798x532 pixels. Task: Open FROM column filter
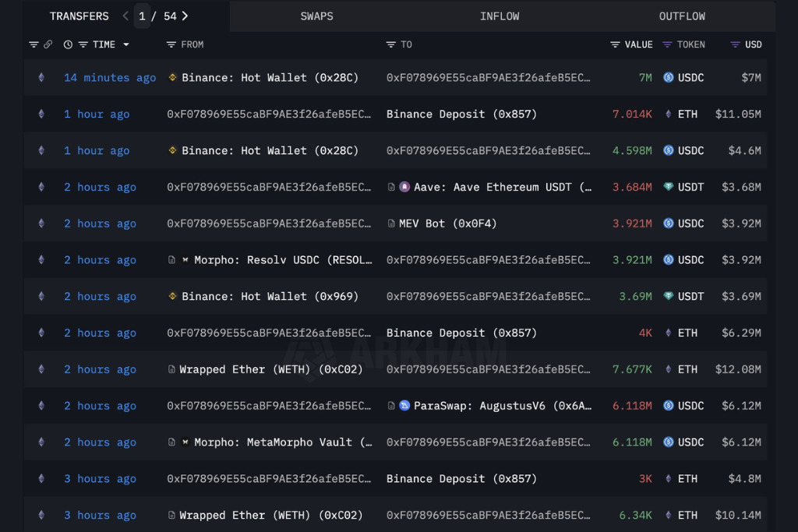point(171,44)
